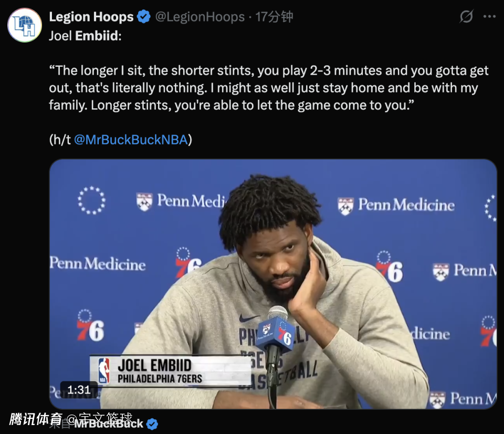The image size is (504, 434).
Task: Click the quoted tweet text paragraph
Action: pyautogui.click(x=268, y=88)
